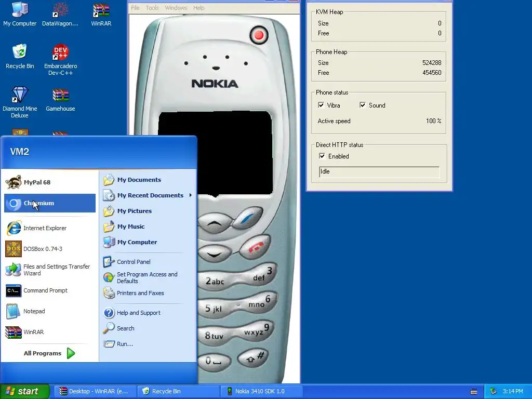Switch to Nokia 3410 SDK 1.0 taskbar button
Viewport: 532px width, 399px height.
(x=261, y=391)
